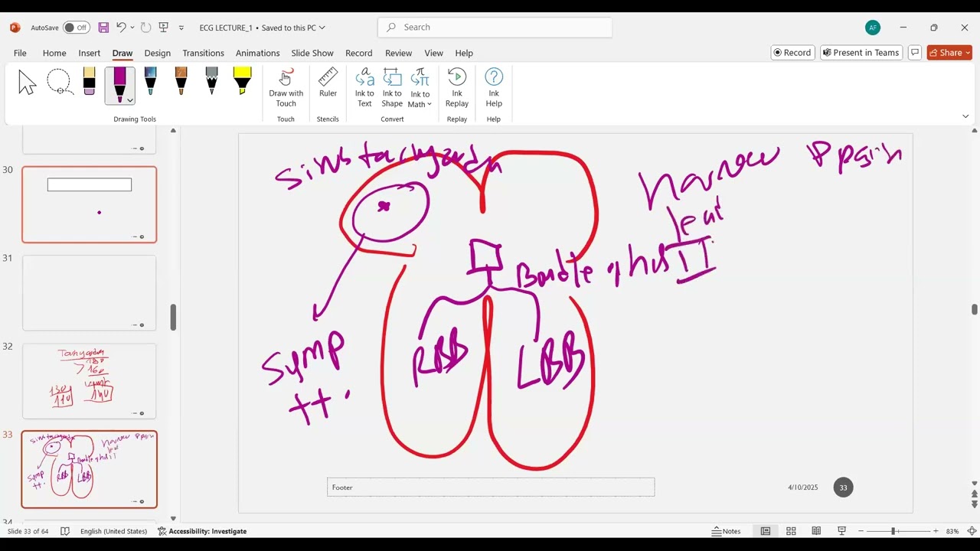Select slide 32 thumbnail
980x551 pixels.
(90, 381)
